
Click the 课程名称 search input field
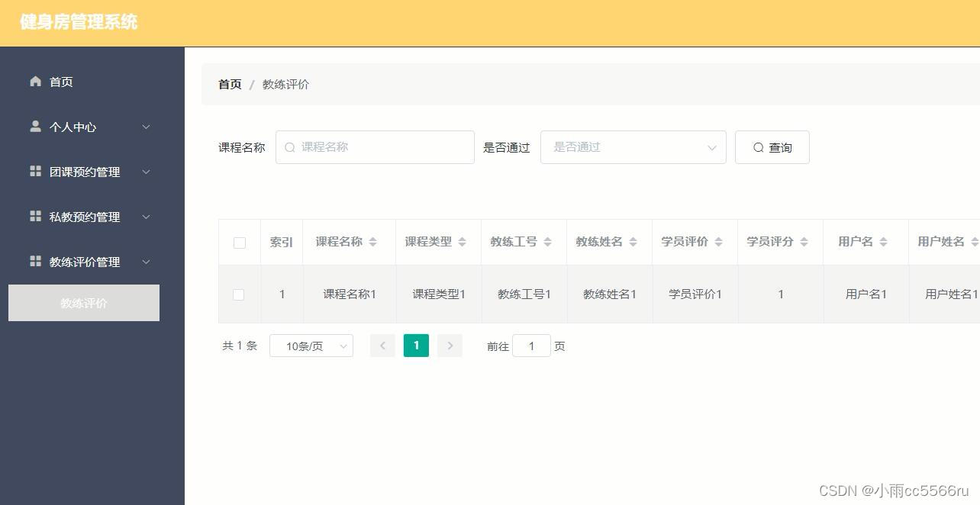(x=375, y=147)
